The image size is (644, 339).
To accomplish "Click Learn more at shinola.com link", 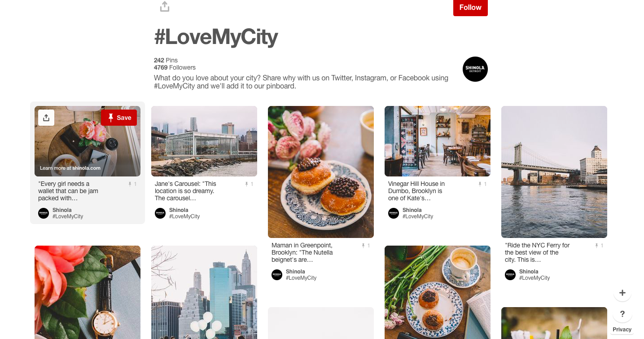I will pos(70,168).
